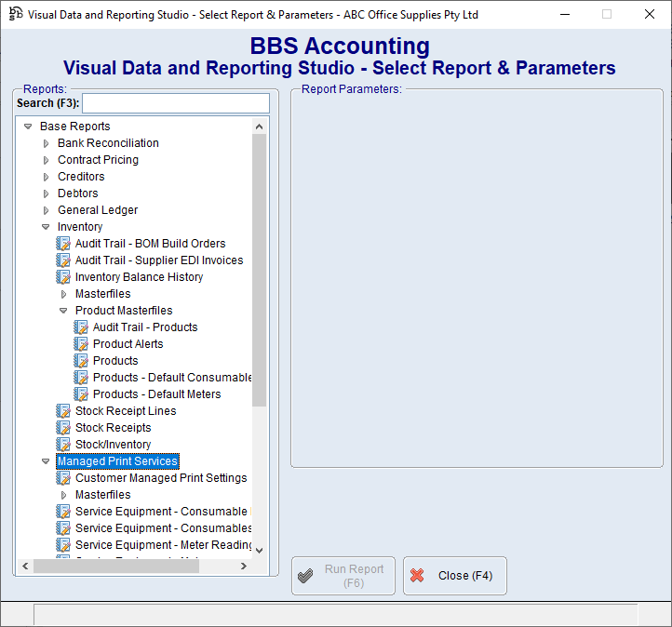
Task: Click the Run Report (F6) button
Action: click(343, 576)
